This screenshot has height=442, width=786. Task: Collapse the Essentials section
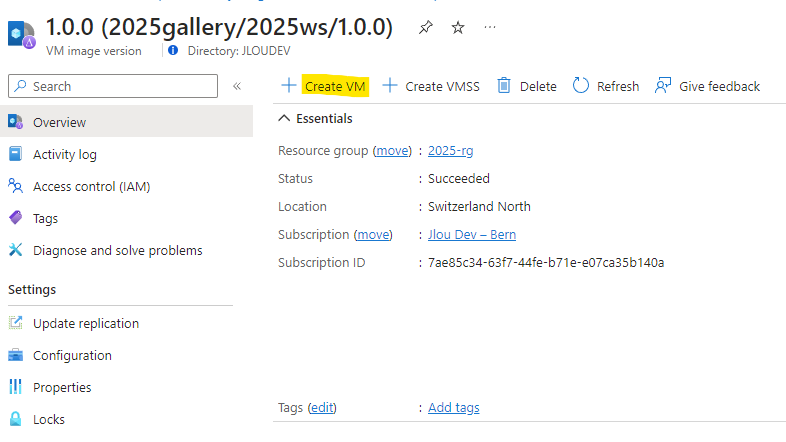(x=284, y=118)
